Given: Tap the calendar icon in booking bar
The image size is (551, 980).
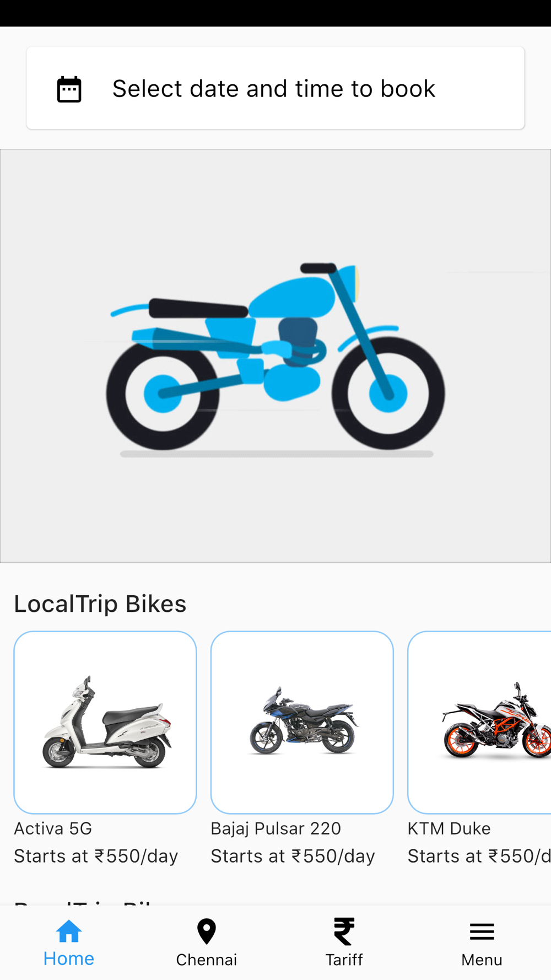Looking at the screenshot, I should coord(69,89).
